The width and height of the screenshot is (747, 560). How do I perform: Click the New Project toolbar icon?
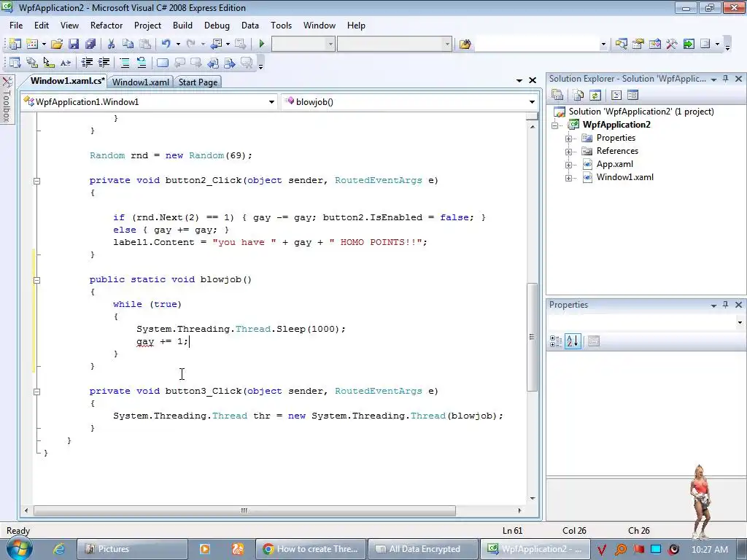[x=15, y=44]
